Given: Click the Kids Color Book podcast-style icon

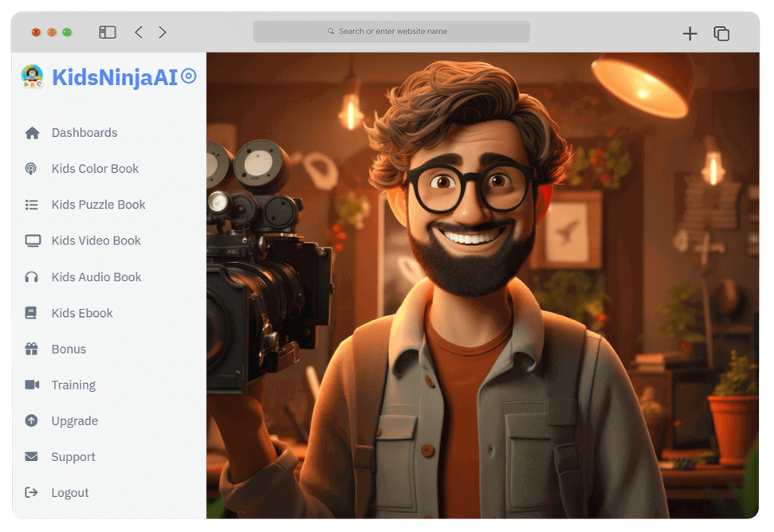Looking at the screenshot, I should click(31, 169).
